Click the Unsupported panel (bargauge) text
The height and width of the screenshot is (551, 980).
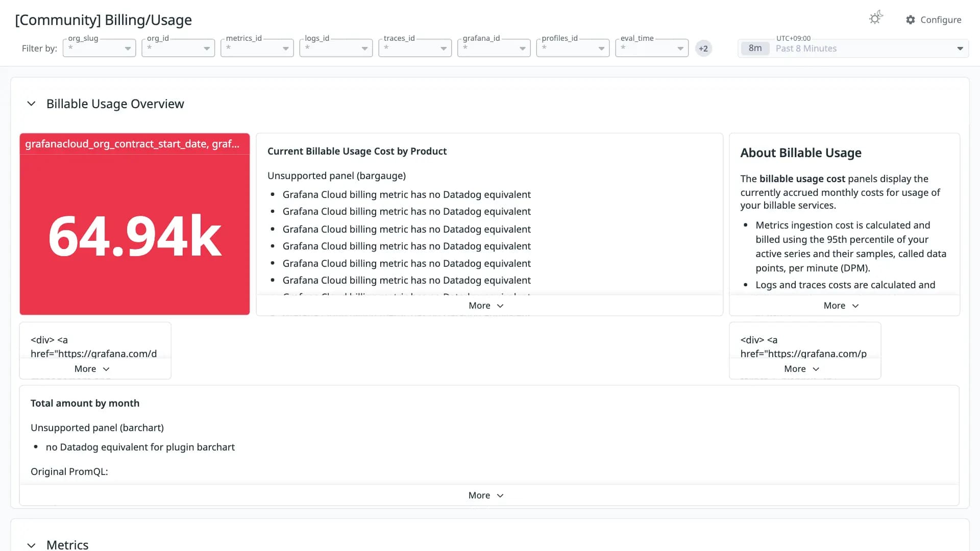[x=336, y=176]
